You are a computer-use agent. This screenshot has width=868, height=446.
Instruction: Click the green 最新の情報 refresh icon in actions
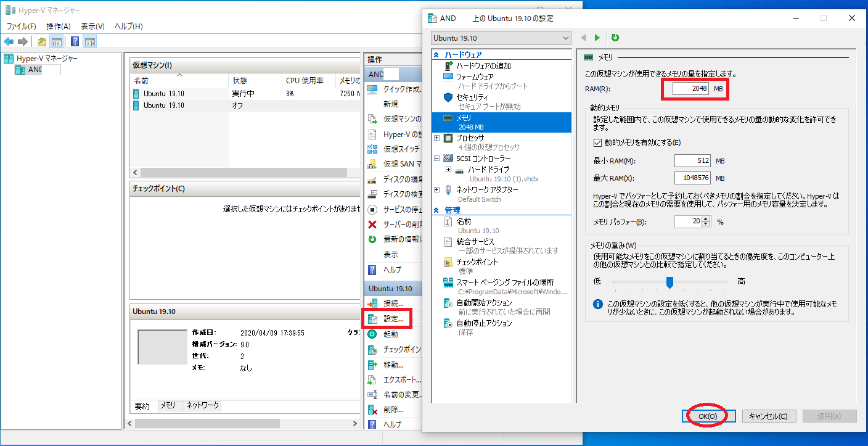[x=372, y=239]
